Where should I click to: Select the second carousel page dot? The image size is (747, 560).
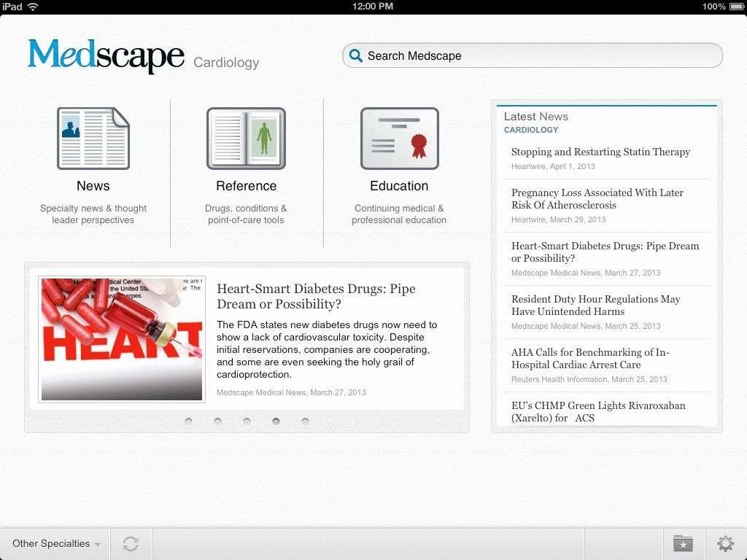point(217,421)
